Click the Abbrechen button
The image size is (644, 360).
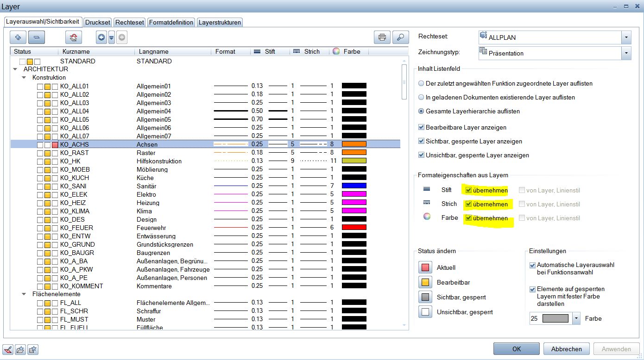click(566, 349)
